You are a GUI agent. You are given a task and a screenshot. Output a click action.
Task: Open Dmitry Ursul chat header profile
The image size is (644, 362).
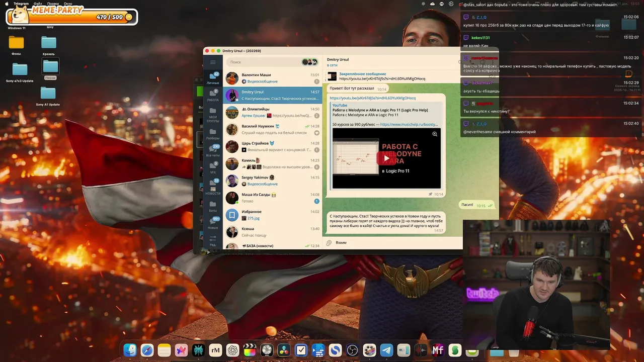[338, 62]
